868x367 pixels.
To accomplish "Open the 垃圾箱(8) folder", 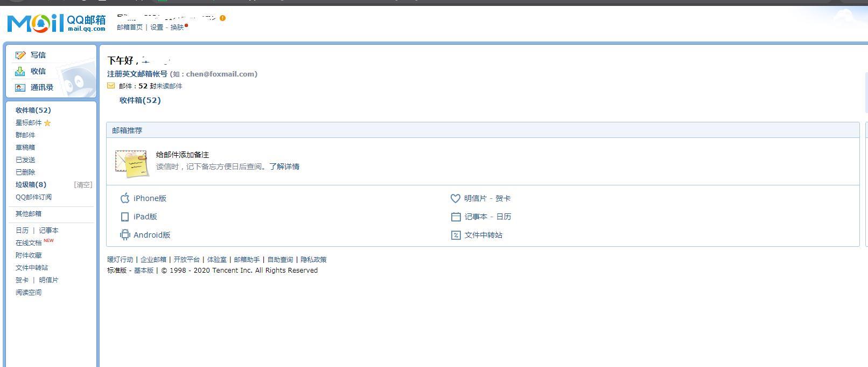I will click(31, 184).
